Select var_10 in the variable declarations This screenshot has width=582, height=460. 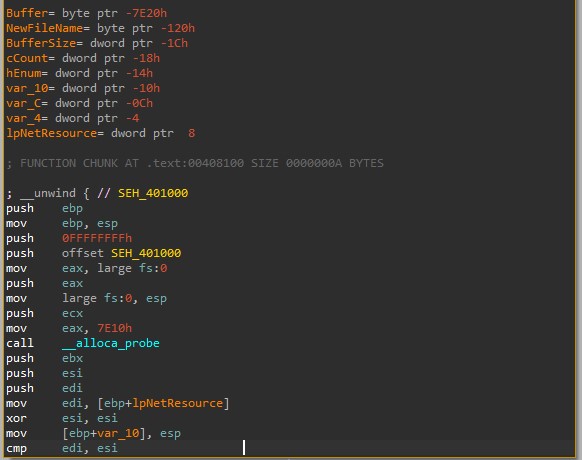27,88
